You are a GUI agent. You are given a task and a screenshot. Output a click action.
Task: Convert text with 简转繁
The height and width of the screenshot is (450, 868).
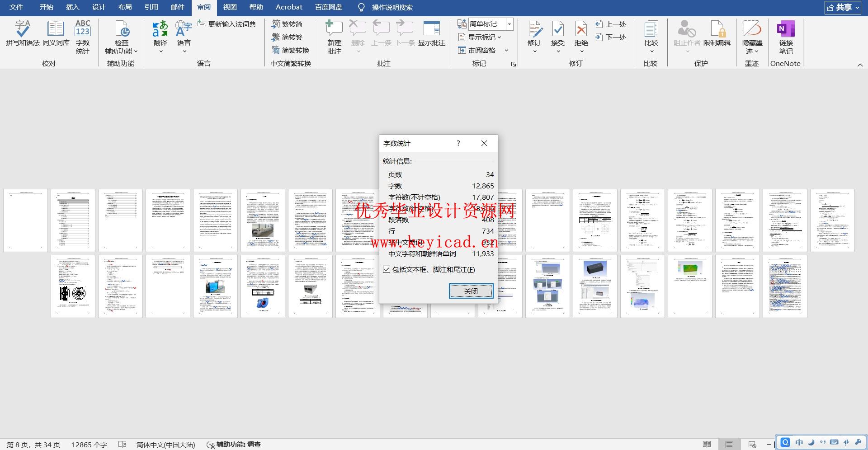(x=288, y=37)
